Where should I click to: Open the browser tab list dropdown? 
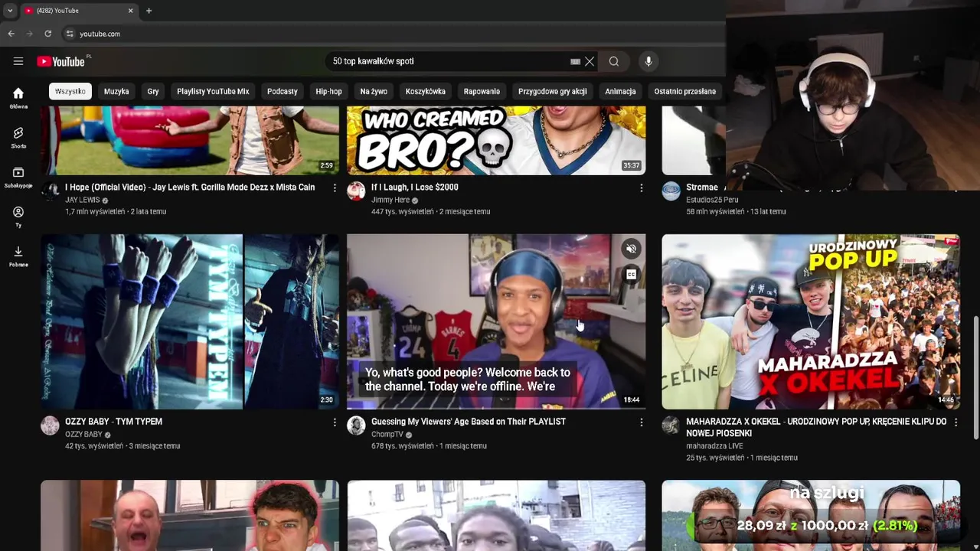pyautogui.click(x=10, y=11)
